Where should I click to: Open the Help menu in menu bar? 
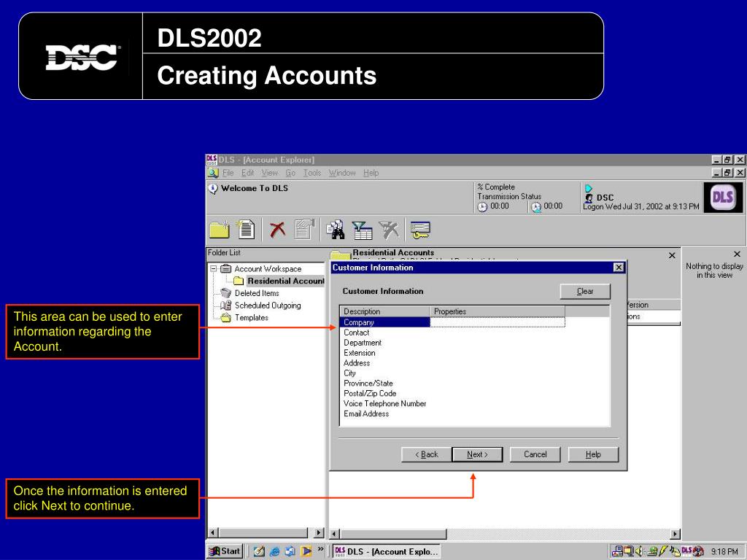click(x=371, y=173)
